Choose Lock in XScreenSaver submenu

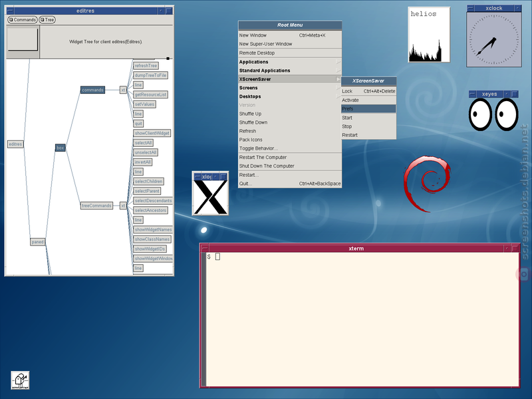pos(368,91)
